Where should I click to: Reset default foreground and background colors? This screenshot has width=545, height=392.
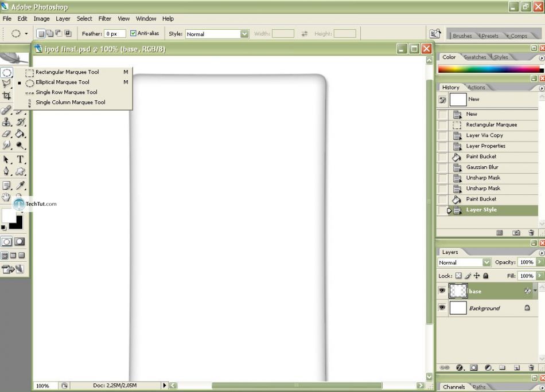point(3,228)
